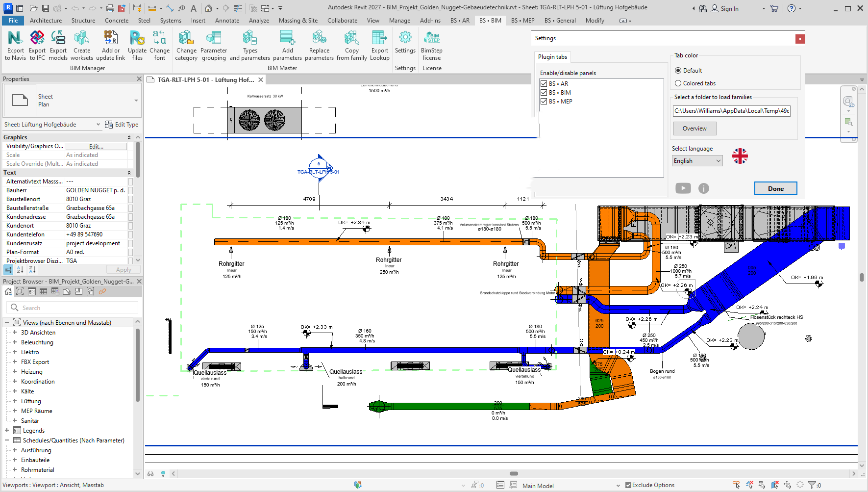This screenshot has height=492, width=868.
Task: Click Copy from family icon
Action: [351, 38]
